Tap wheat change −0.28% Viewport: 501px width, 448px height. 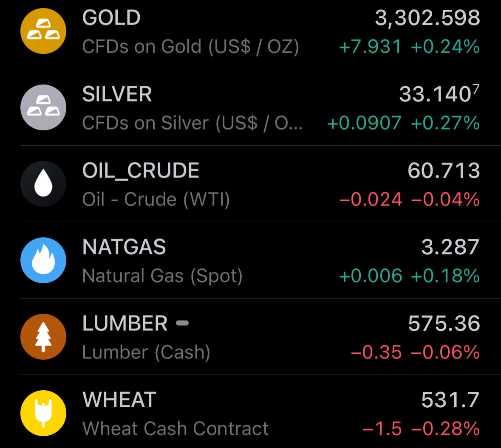click(x=445, y=428)
